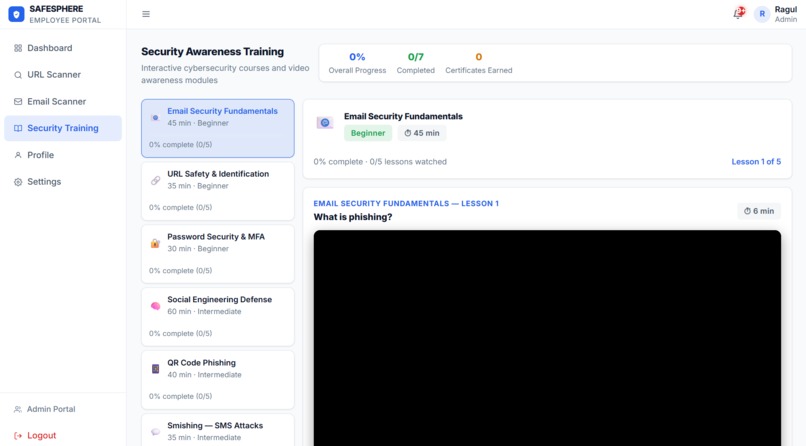Viewport: 806px width, 446px height.
Task: Click Lesson 1 of 5 link
Action: (756, 161)
